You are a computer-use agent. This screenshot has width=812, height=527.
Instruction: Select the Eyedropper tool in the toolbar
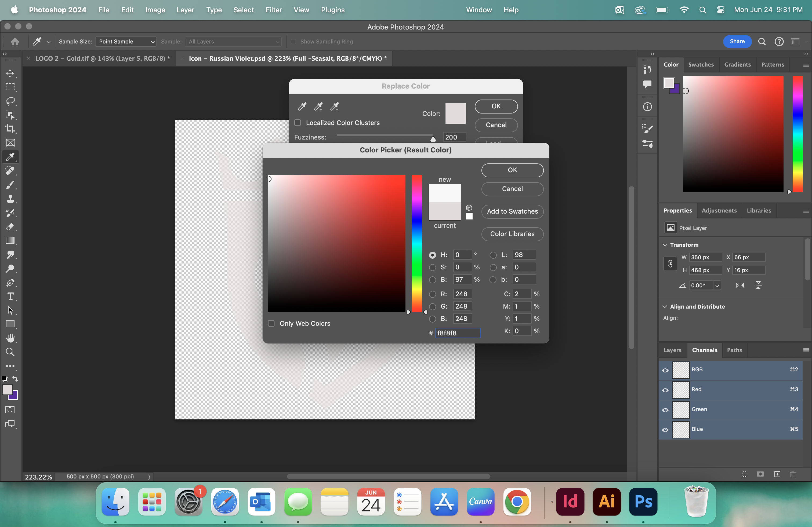tap(10, 157)
